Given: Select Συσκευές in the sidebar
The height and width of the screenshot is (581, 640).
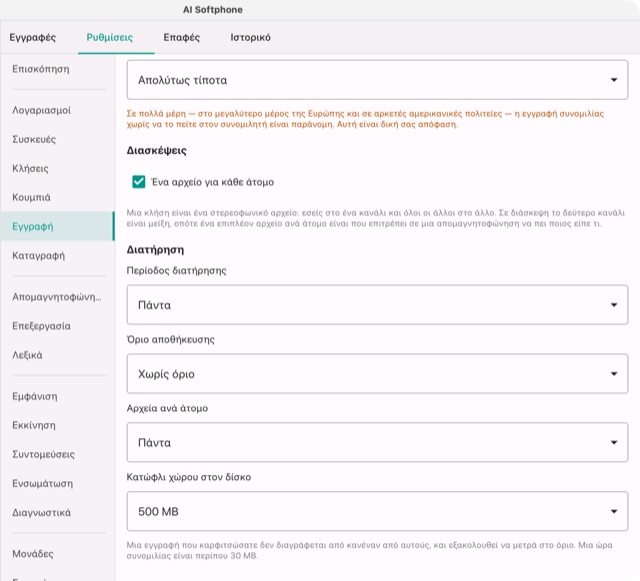Looking at the screenshot, I should pyautogui.click(x=57, y=139).
